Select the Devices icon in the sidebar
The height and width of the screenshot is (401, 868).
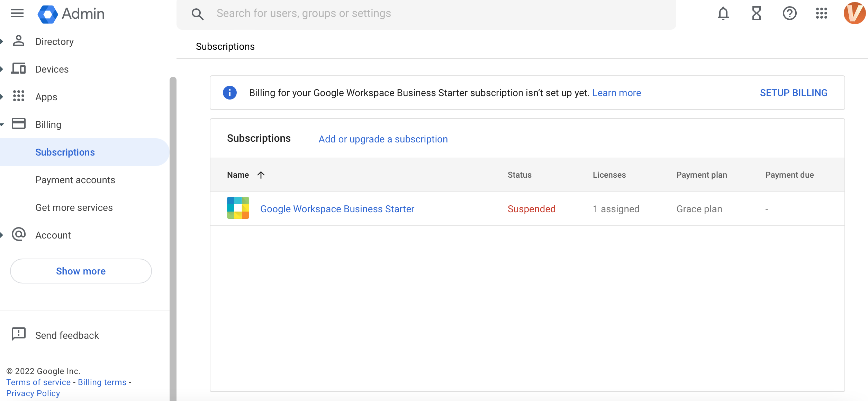click(18, 68)
